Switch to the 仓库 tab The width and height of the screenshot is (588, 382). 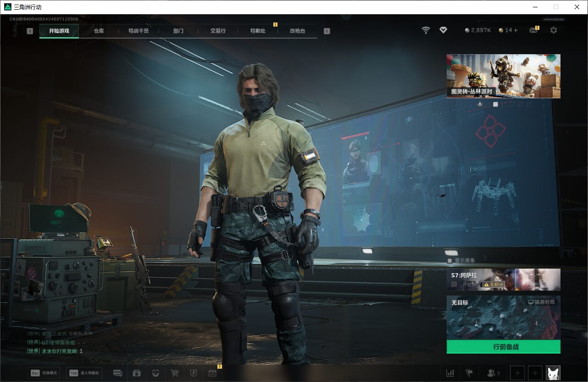click(99, 31)
